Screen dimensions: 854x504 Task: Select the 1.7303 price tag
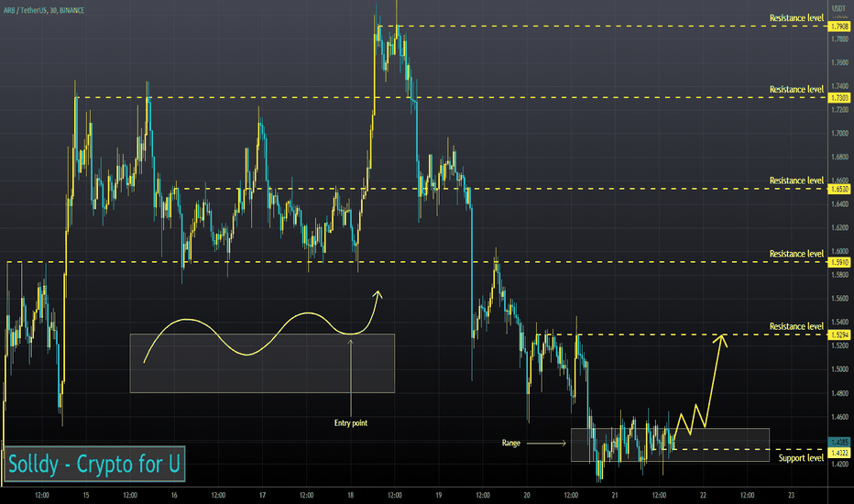pyautogui.click(x=839, y=97)
